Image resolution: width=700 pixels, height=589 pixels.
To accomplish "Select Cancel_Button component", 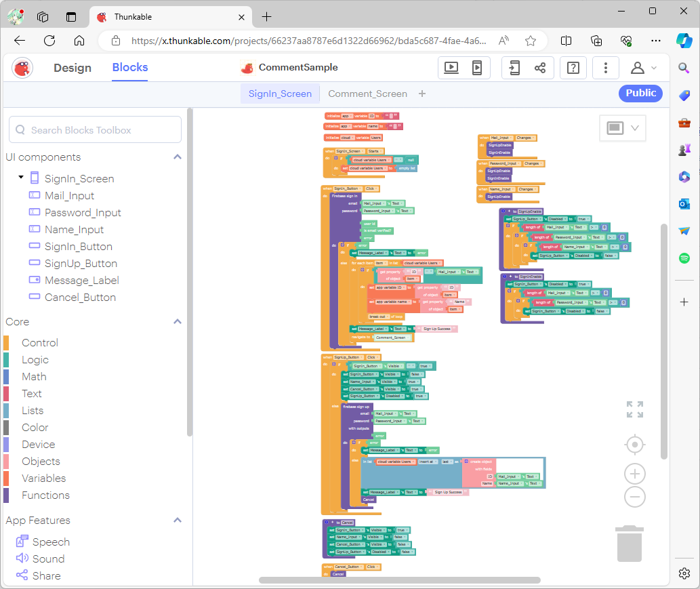I will (80, 298).
